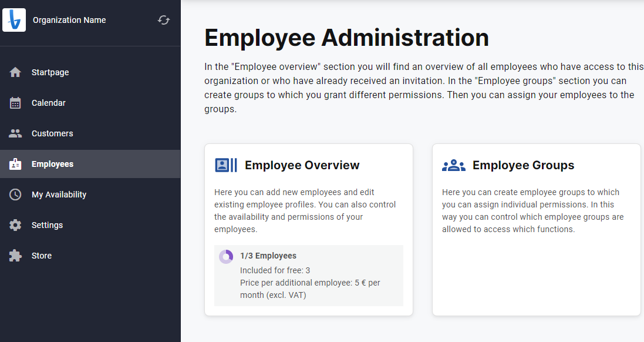Open the Employee Groups card title
Image resolution: width=644 pixels, height=342 pixels.
[x=523, y=165]
